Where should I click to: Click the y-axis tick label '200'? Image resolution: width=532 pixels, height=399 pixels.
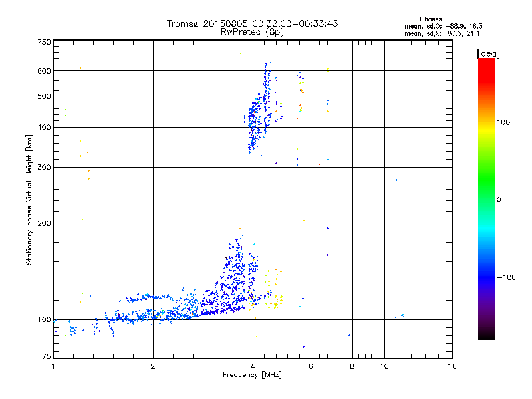point(44,223)
